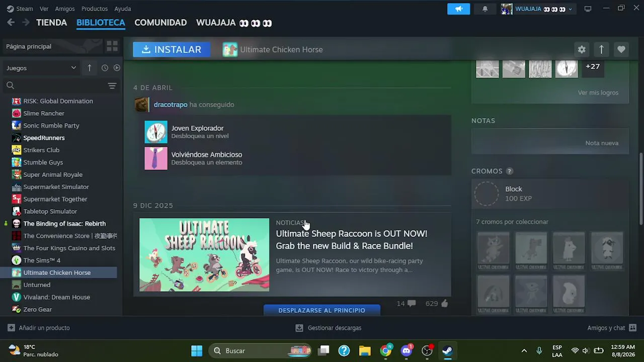Open the advanced filter options icon
Image resolution: width=644 pixels, height=362 pixels.
tap(112, 86)
